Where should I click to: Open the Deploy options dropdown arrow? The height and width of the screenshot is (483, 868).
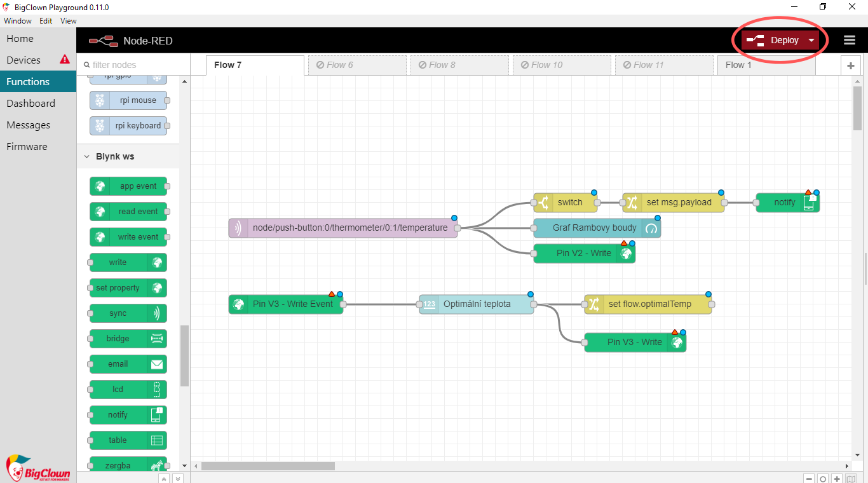811,40
